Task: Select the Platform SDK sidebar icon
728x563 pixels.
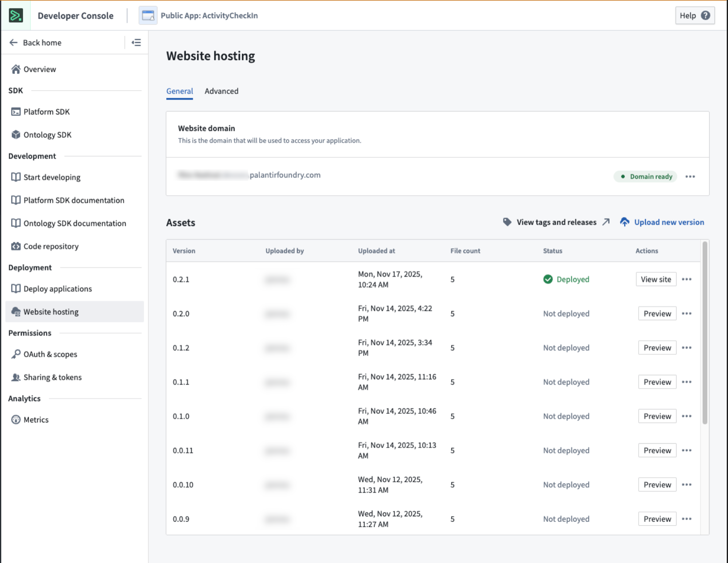Action: (x=15, y=112)
